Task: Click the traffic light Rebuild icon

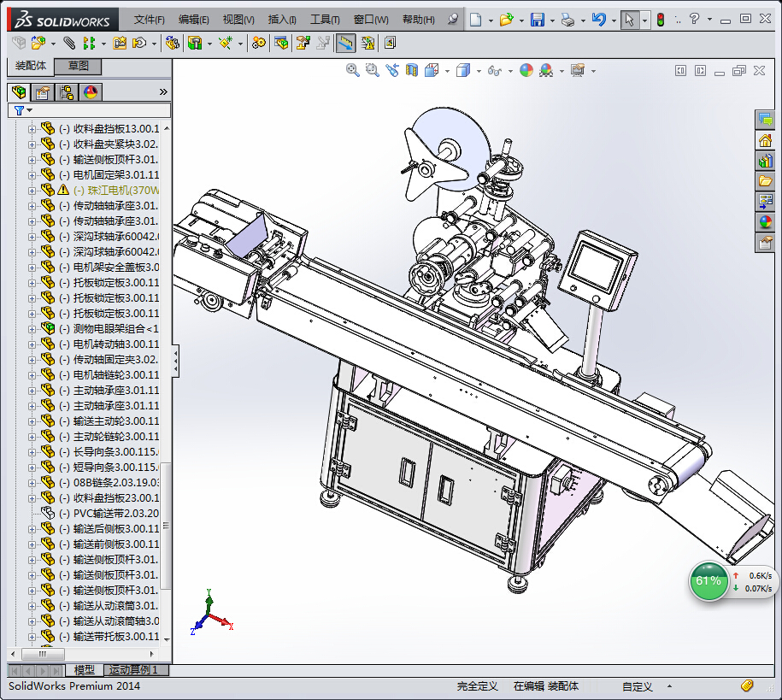Action: click(x=660, y=20)
